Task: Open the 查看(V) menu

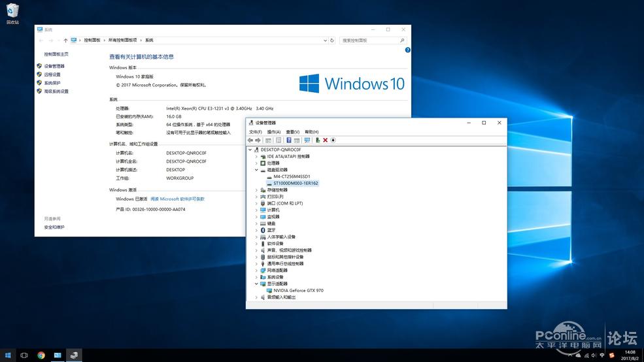Action: (x=293, y=132)
